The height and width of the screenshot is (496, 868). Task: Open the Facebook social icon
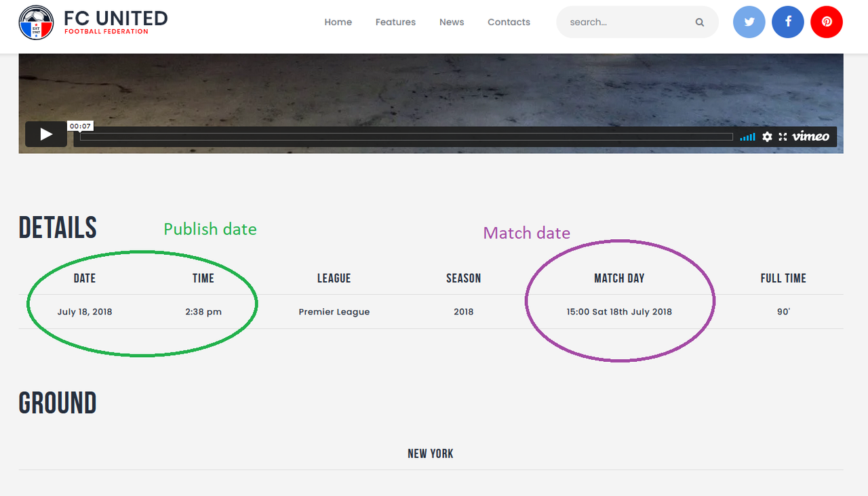(788, 22)
